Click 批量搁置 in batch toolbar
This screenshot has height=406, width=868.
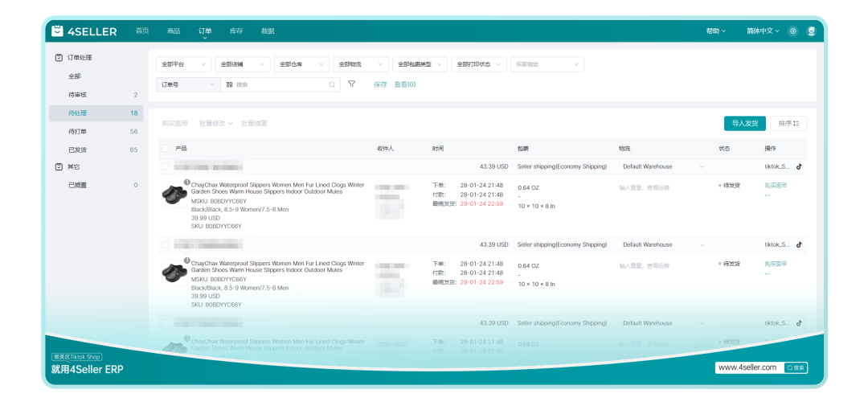click(x=254, y=123)
